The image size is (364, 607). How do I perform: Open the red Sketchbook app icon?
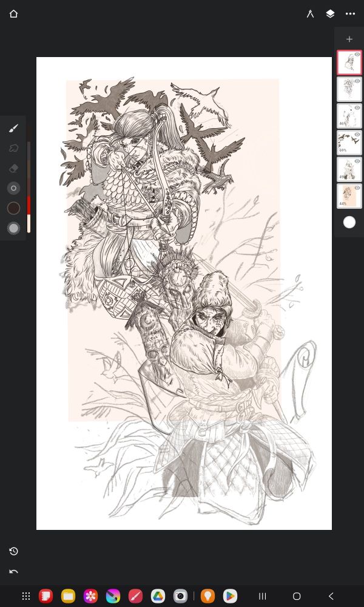[x=135, y=596]
